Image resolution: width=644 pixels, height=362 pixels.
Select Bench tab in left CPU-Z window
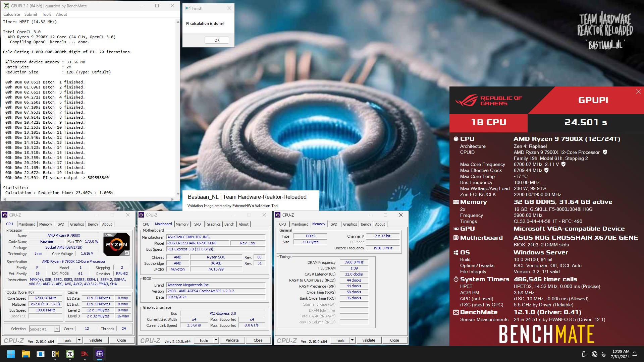93,224
